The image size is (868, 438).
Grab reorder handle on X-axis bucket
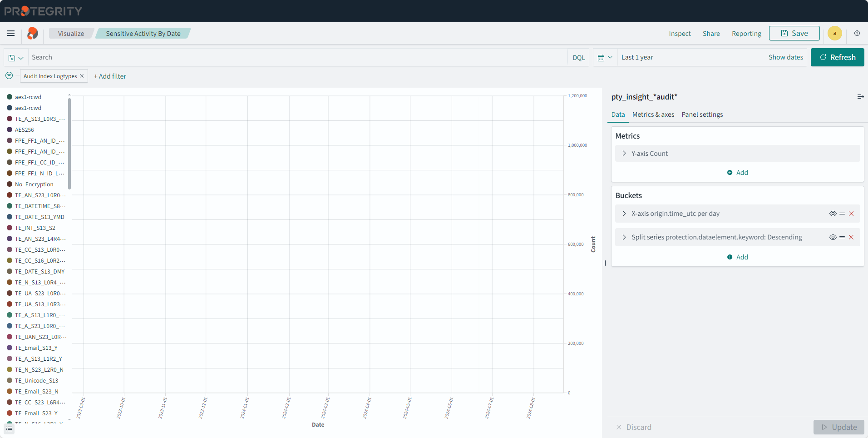point(842,214)
